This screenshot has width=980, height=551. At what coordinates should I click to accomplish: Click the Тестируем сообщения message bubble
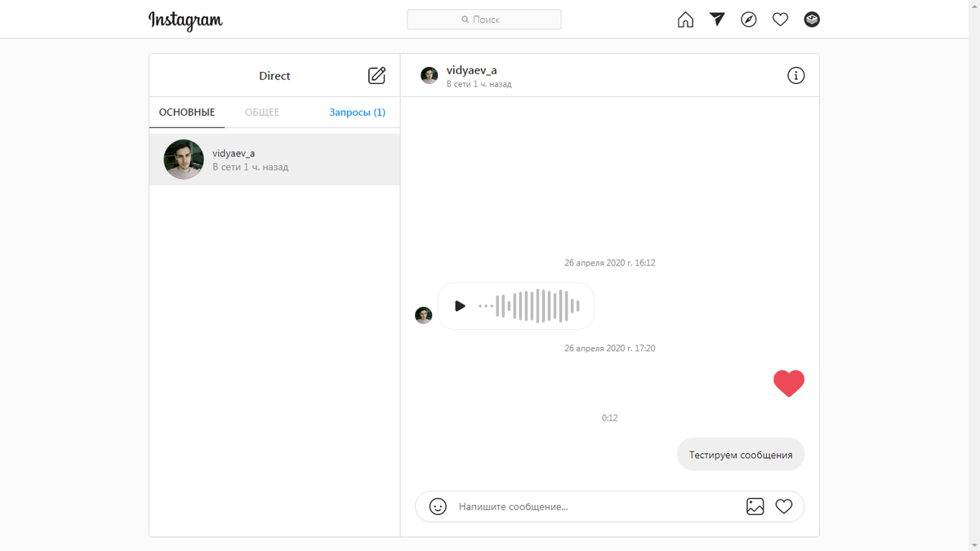741,455
